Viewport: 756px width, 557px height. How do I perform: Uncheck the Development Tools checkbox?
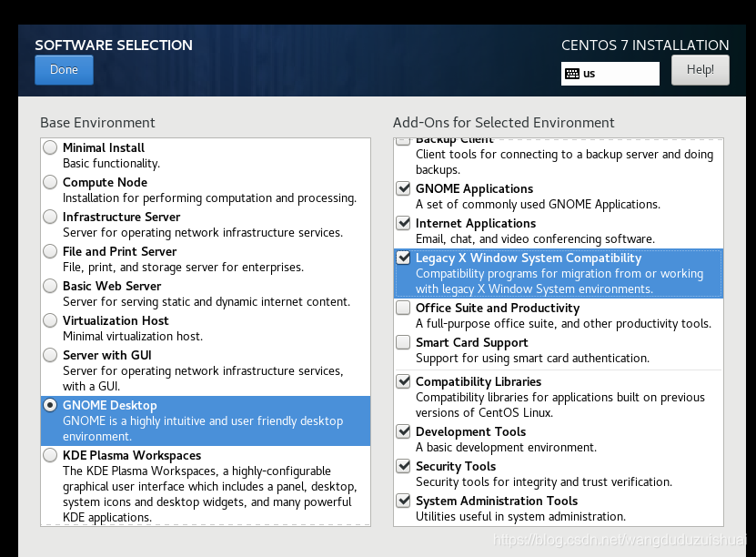(403, 431)
